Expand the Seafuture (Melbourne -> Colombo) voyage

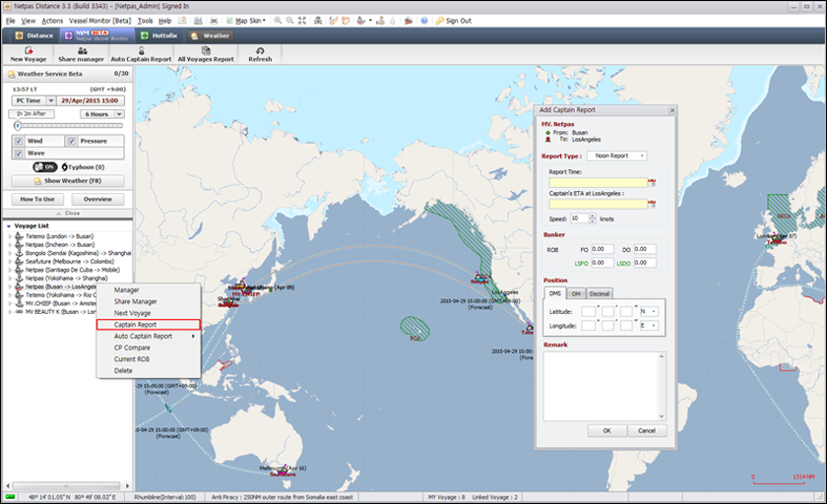click(x=10, y=262)
